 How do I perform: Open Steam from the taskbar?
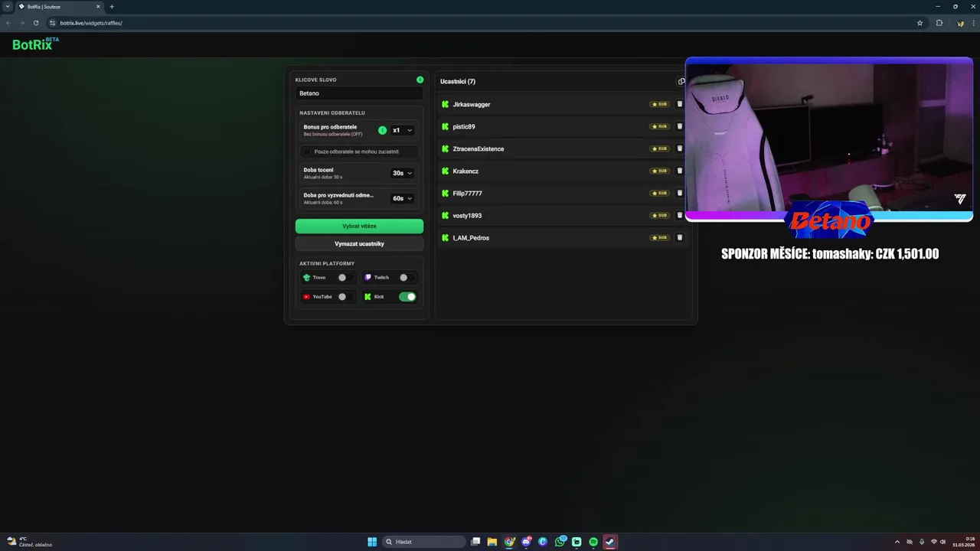pos(610,542)
